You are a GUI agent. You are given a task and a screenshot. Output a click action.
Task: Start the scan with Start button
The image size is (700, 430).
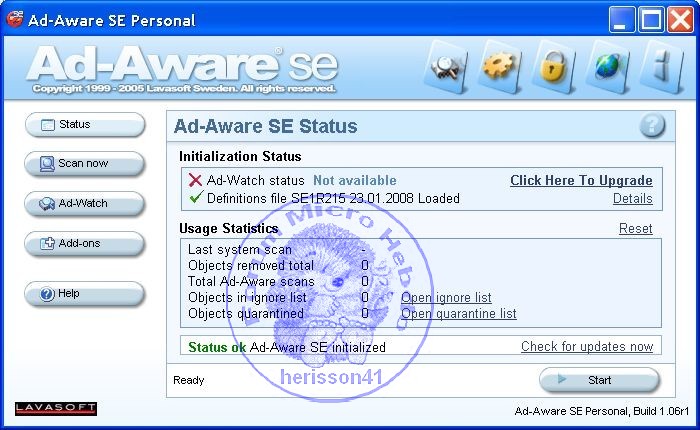tap(599, 380)
